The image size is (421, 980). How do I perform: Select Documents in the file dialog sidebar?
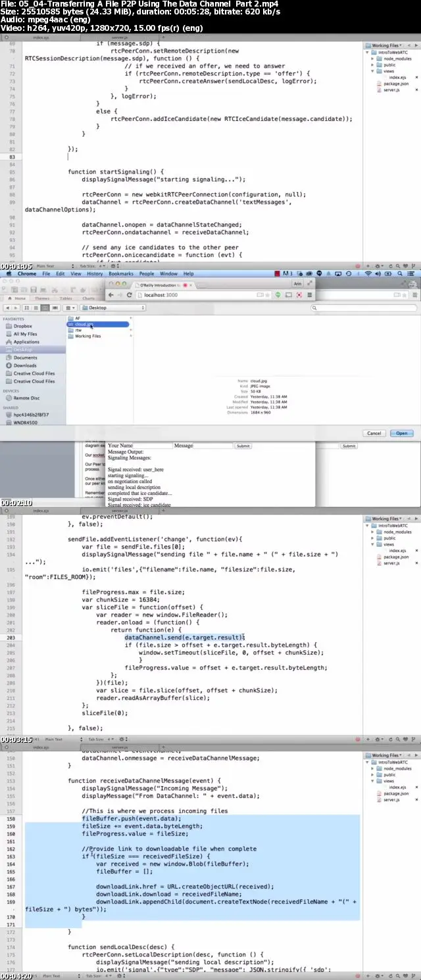pyautogui.click(x=25, y=358)
